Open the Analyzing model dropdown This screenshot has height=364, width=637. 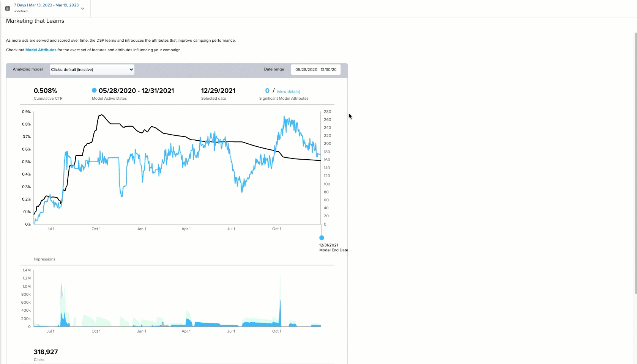(92, 69)
